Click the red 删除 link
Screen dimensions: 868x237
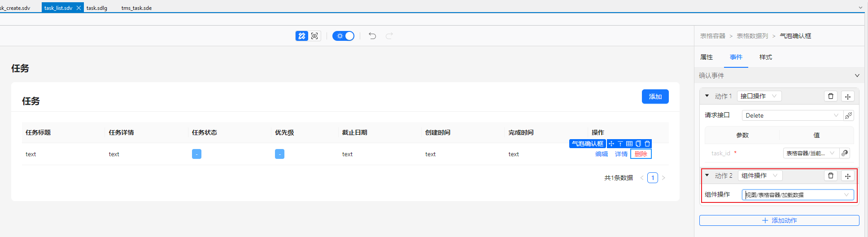[x=641, y=154]
